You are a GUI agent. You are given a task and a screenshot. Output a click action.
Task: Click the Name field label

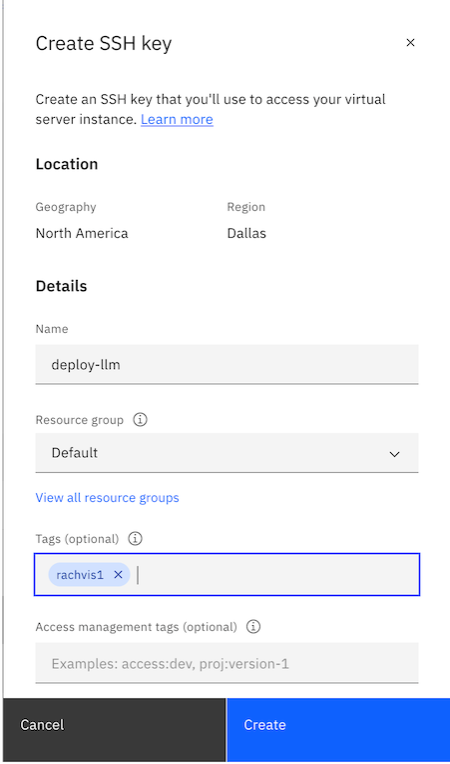(52, 329)
